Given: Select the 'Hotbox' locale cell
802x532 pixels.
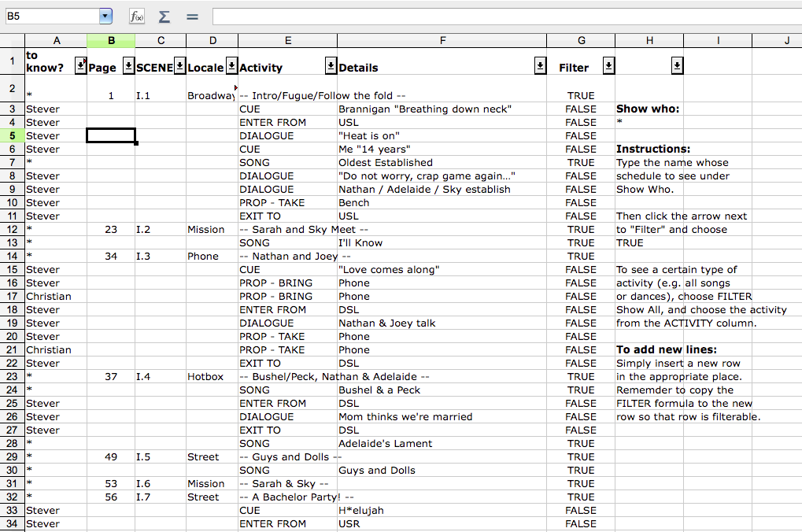Looking at the screenshot, I should (213, 376).
